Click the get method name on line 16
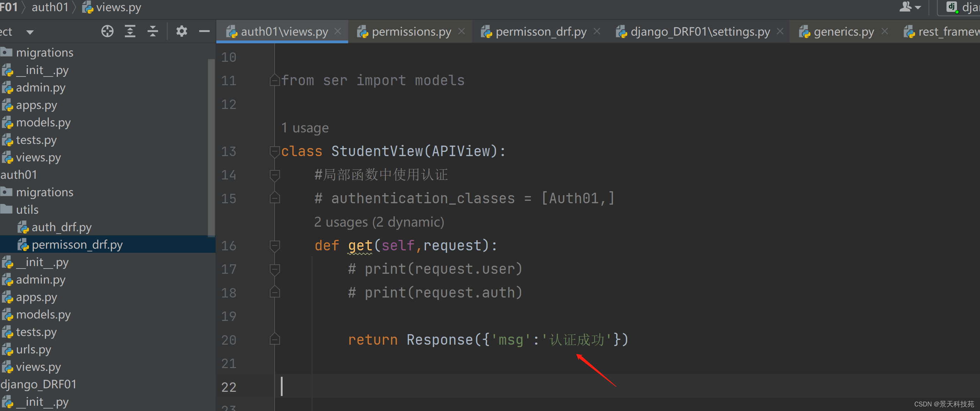 coord(360,246)
